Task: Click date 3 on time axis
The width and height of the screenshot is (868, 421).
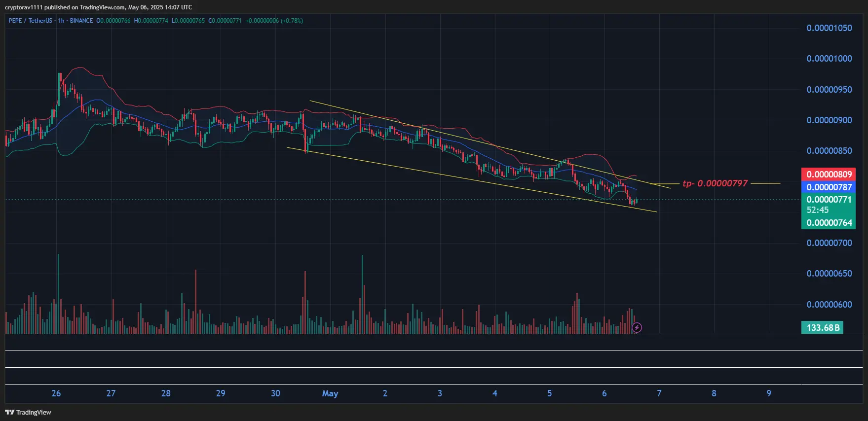Action: (440, 393)
